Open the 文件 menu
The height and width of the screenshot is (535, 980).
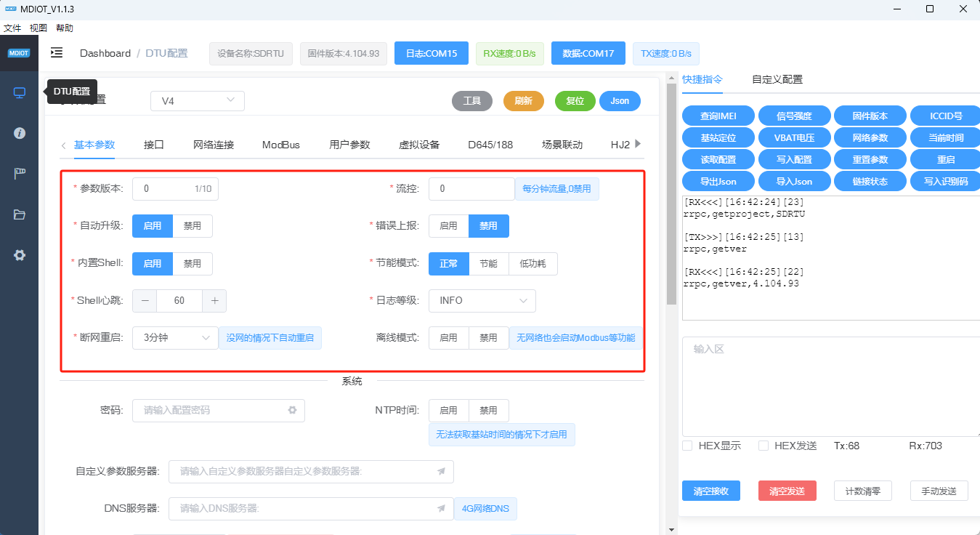pyautogui.click(x=12, y=28)
